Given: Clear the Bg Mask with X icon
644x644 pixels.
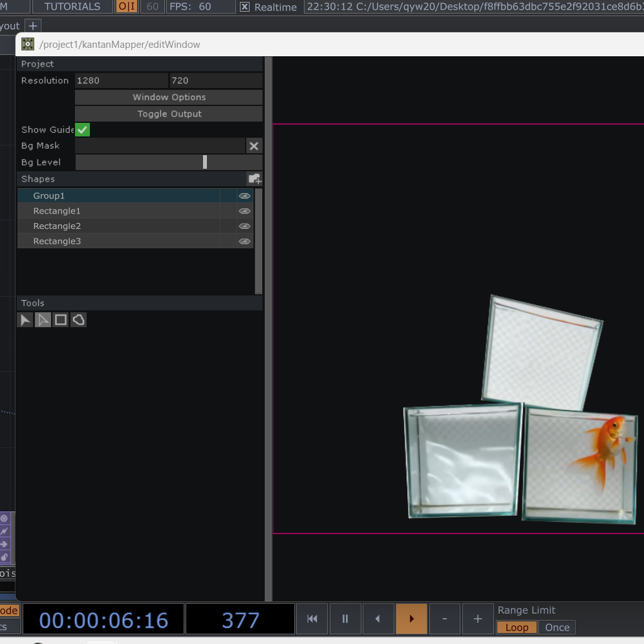Looking at the screenshot, I should (254, 146).
